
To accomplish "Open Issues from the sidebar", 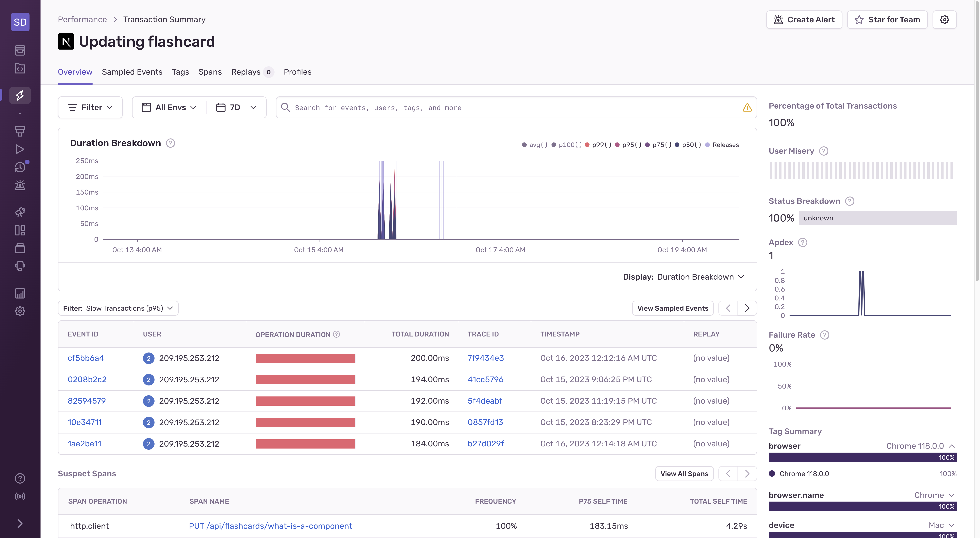I will (20, 50).
